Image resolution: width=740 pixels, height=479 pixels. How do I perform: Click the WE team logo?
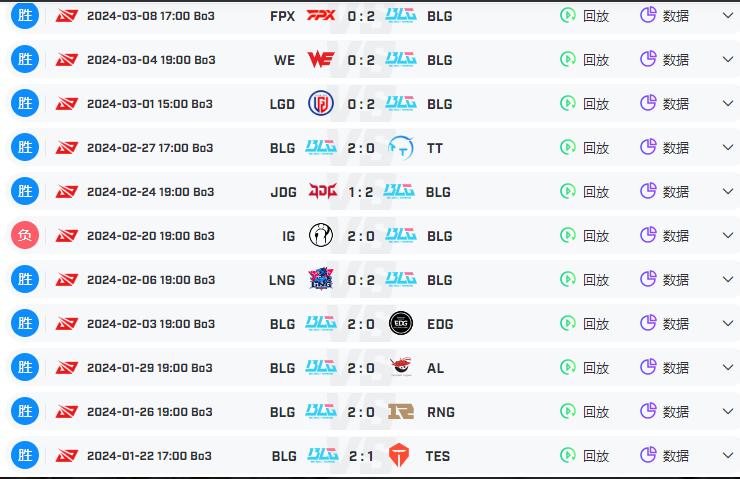click(x=321, y=59)
